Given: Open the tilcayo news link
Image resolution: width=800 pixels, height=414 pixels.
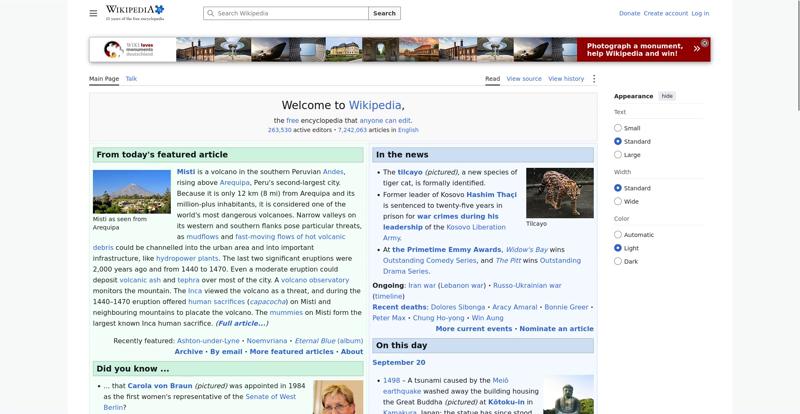Looking at the screenshot, I should pyautogui.click(x=410, y=172).
